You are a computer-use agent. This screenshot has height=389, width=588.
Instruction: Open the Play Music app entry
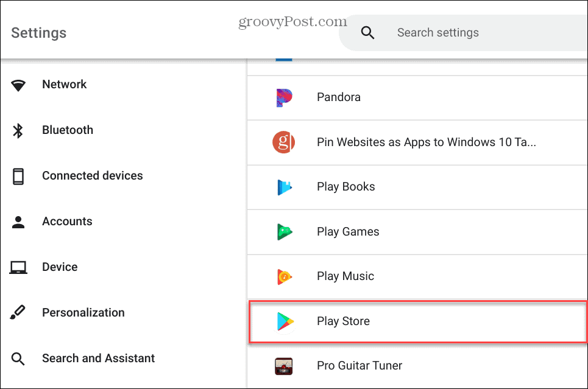coord(417,276)
